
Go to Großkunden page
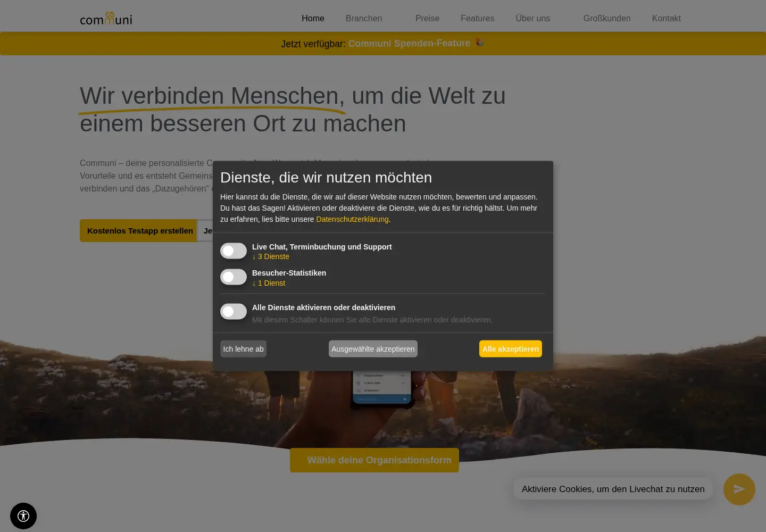[607, 18]
